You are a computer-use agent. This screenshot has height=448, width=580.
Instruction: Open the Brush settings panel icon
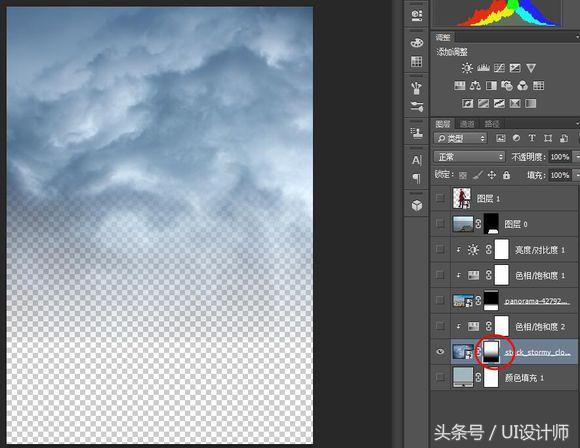417,107
